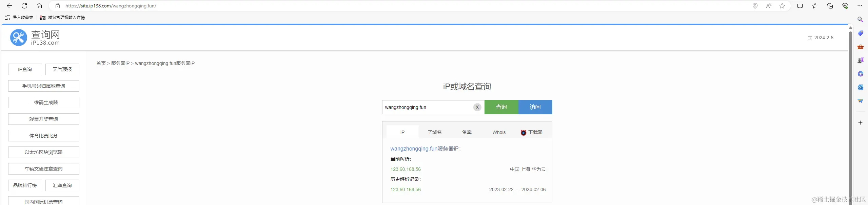Click 服务器iP in the breadcrumb
This screenshot has width=868, height=205.
click(120, 63)
